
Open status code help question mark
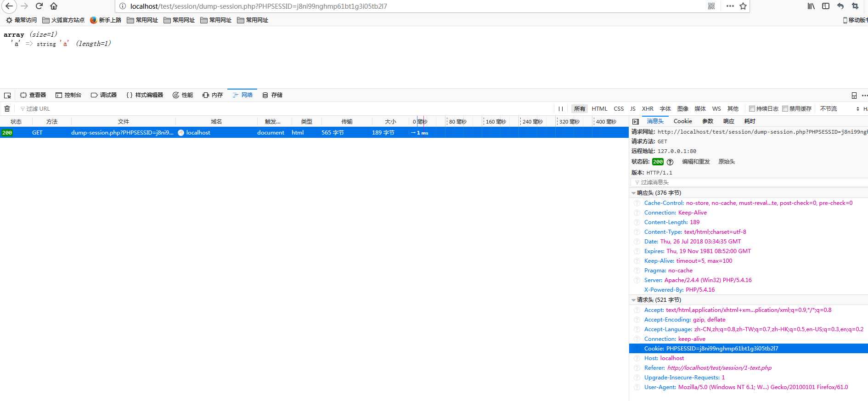coord(670,162)
